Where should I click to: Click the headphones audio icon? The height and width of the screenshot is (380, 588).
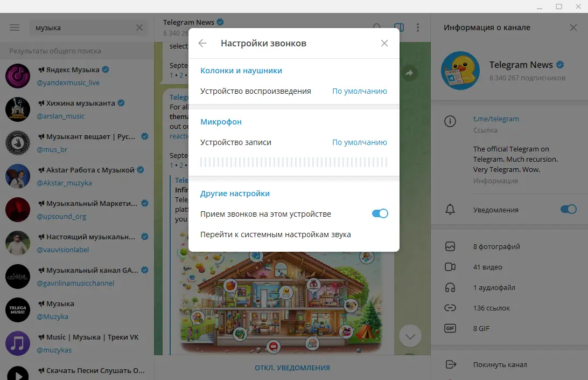[450, 288]
